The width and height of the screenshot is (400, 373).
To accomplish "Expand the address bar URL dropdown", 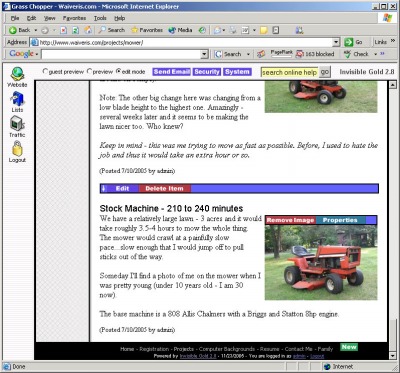I will click(336, 42).
